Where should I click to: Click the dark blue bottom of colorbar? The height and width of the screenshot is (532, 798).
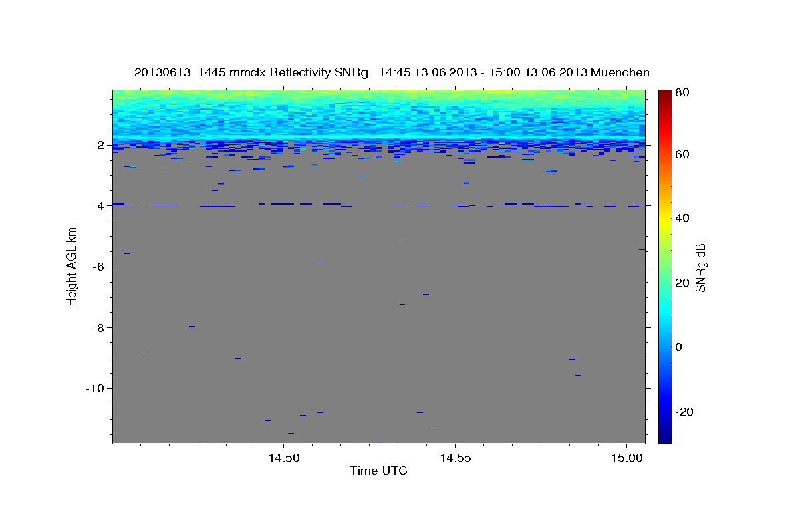(x=665, y=438)
